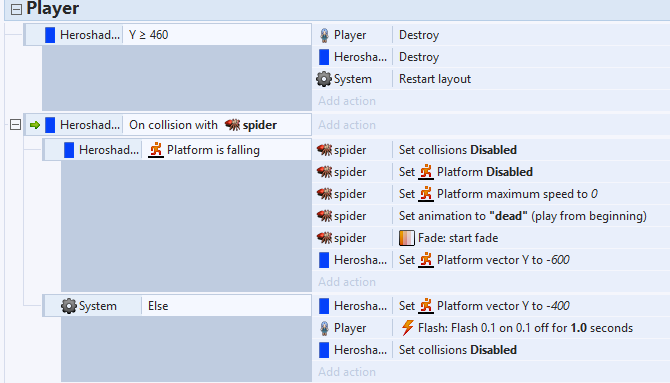Add action in the Else sub-event
The height and width of the screenshot is (383, 670).
point(347,372)
